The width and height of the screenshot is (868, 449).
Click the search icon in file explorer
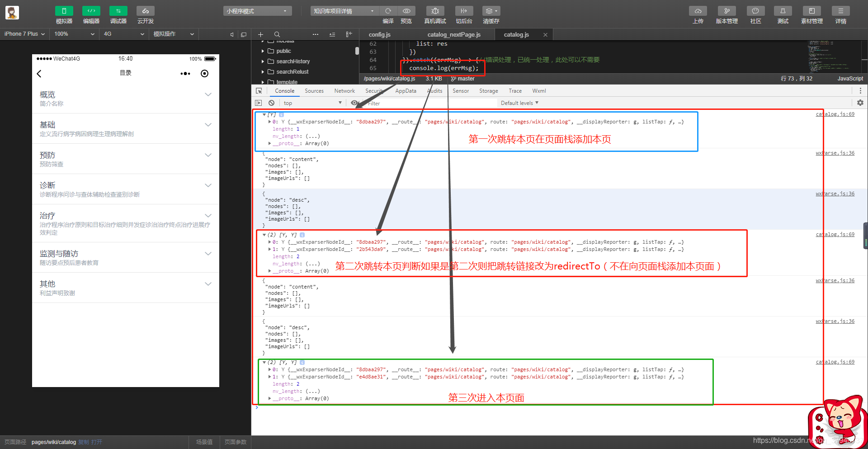(277, 34)
